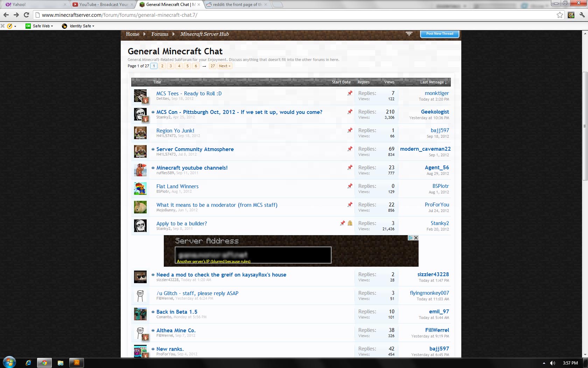The width and height of the screenshot is (588, 368).
Task: Open sizzler43228 avatar on greif thread
Action: pyautogui.click(x=140, y=277)
